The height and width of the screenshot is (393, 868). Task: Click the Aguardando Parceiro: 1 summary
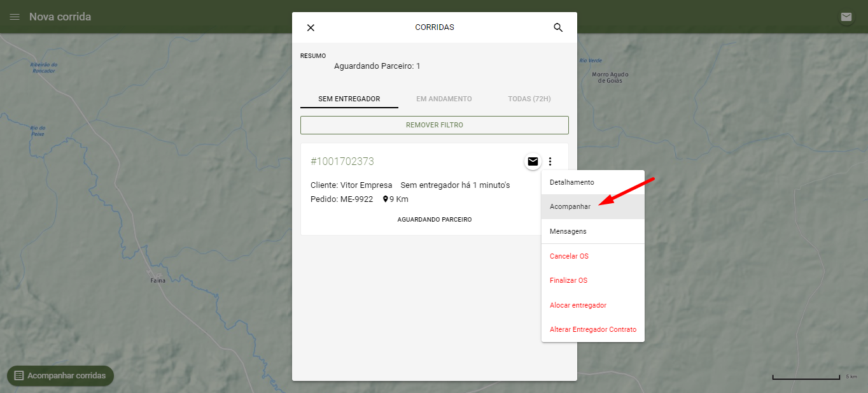click(x=377, y=66)
